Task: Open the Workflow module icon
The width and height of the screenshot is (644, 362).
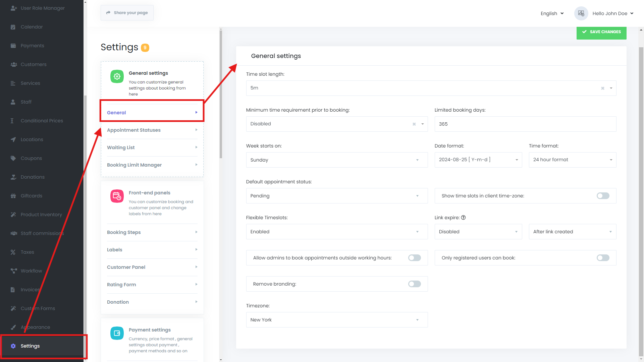Action: [14, 271]
